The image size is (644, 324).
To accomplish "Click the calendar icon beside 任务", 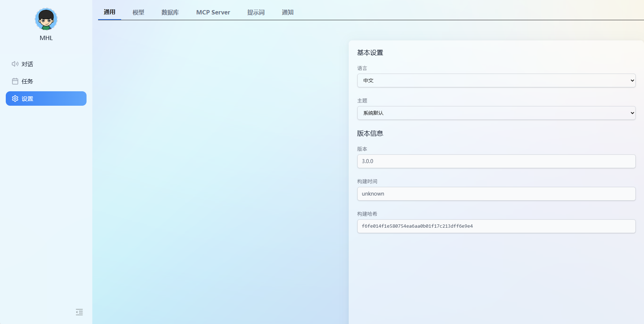I will coord(15,81).
